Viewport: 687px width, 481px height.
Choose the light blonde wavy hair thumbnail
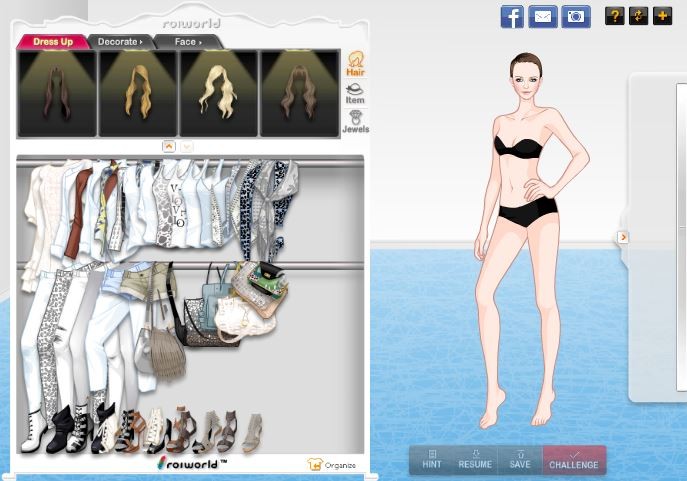point(219,93)
